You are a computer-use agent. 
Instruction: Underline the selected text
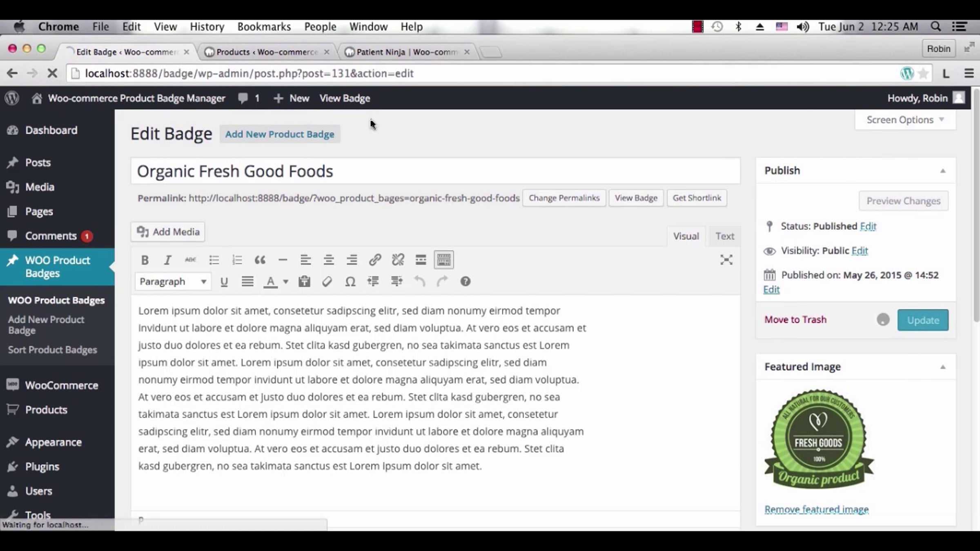point(224,282)
